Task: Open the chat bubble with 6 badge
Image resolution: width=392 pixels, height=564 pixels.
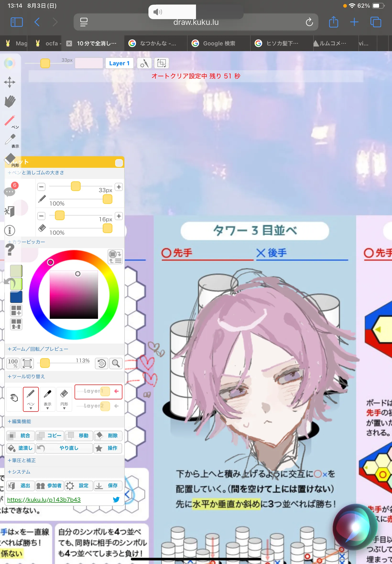Action: pos(11,190)
